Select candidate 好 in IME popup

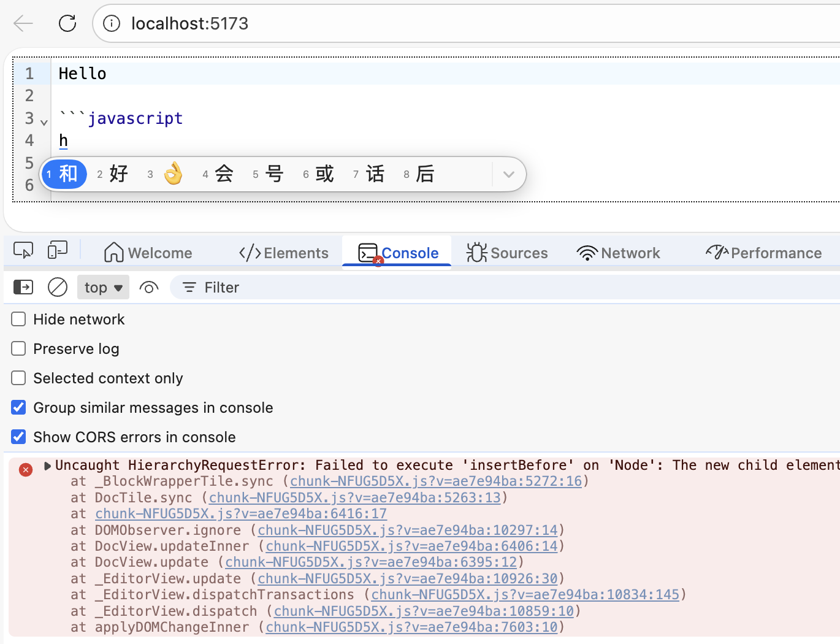(113, 174)
